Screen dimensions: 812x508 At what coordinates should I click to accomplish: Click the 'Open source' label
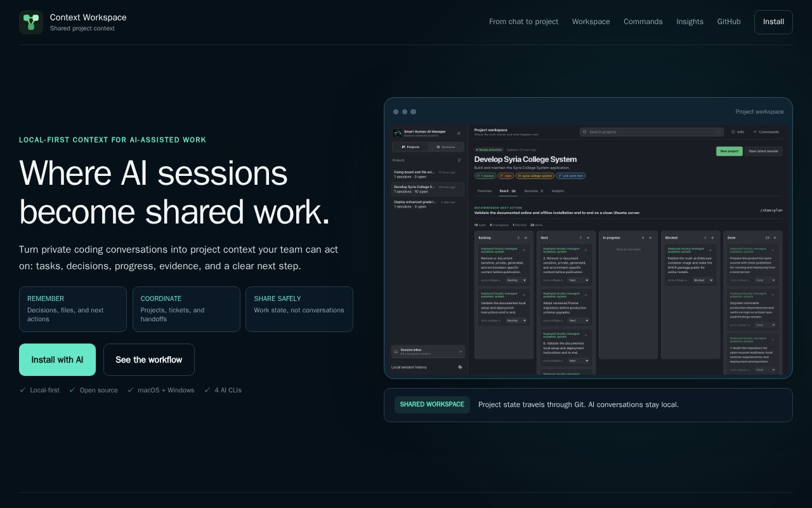point(99,390)
